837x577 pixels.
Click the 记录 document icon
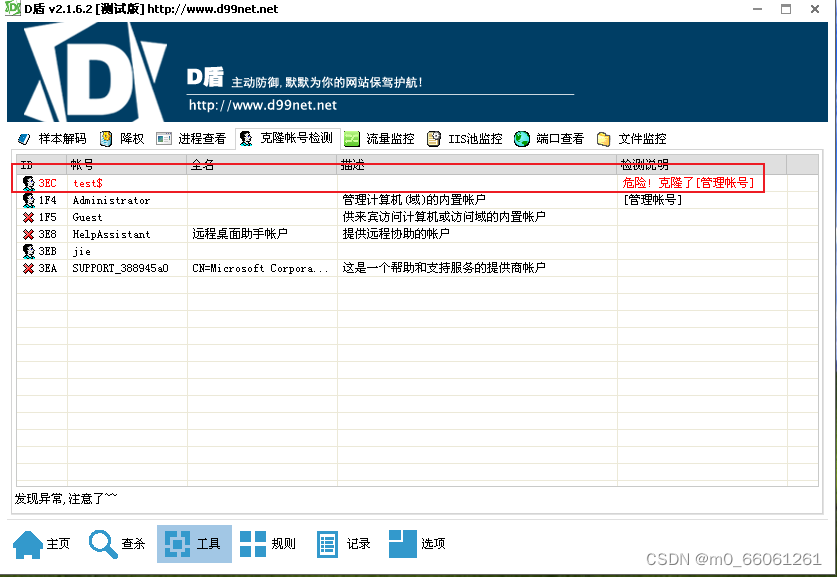tap(327, 544)
